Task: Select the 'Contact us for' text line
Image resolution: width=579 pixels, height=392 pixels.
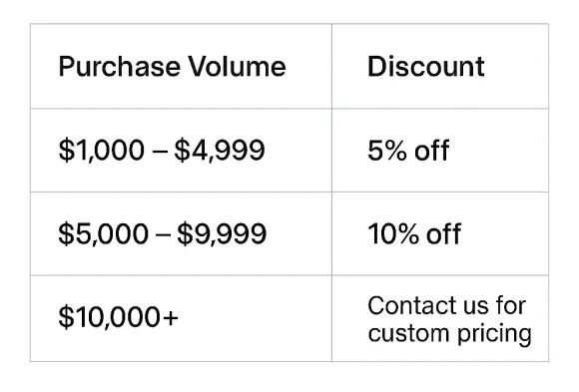Action: pyautogui.click(x=446, y=305)
